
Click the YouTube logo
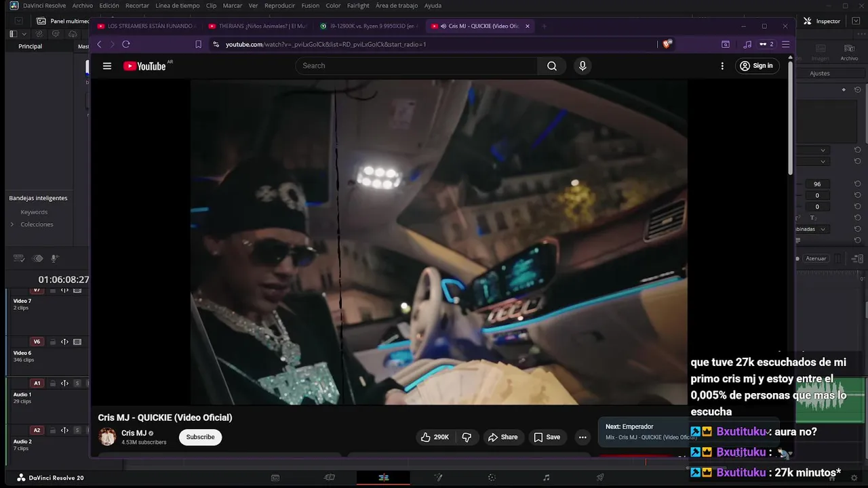click(144, 66)
